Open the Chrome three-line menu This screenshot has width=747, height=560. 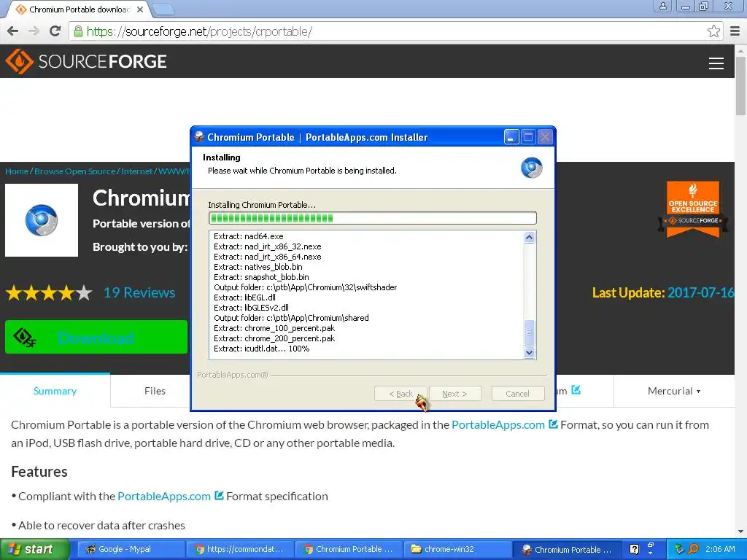(x=735, y=31)
